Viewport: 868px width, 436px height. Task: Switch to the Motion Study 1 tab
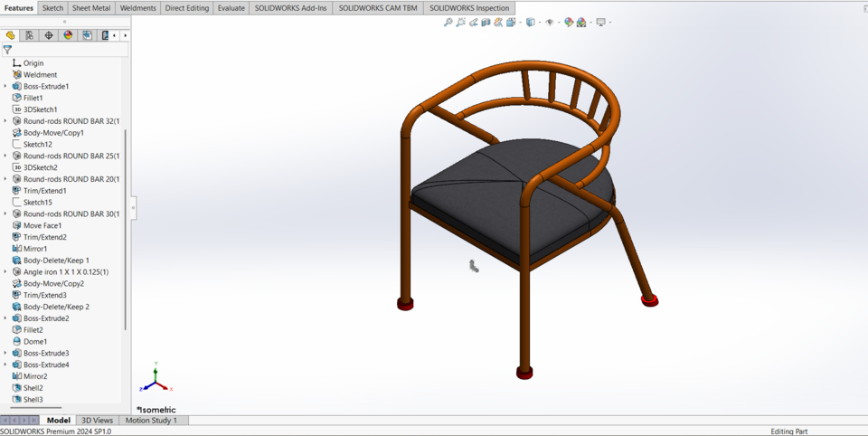click(151, 421)
